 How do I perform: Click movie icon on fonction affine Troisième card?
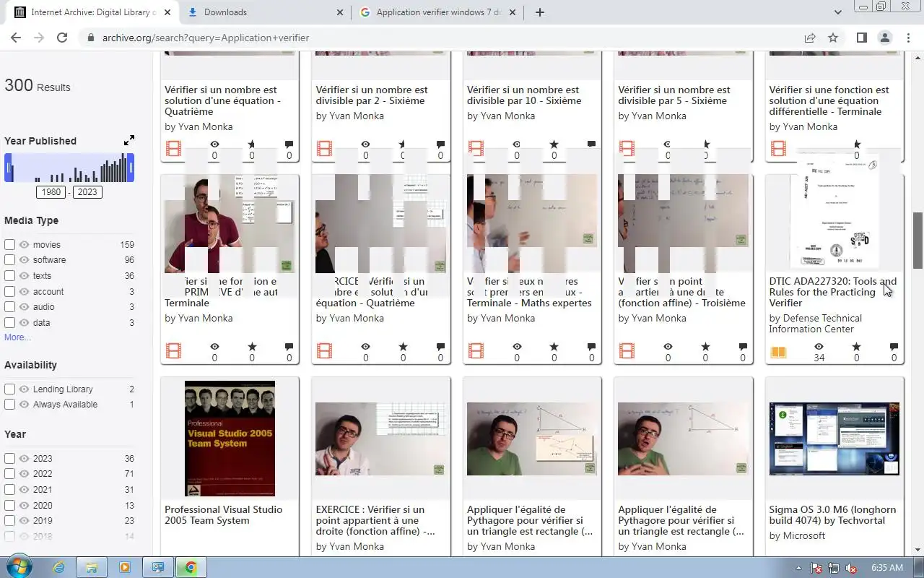627,352
